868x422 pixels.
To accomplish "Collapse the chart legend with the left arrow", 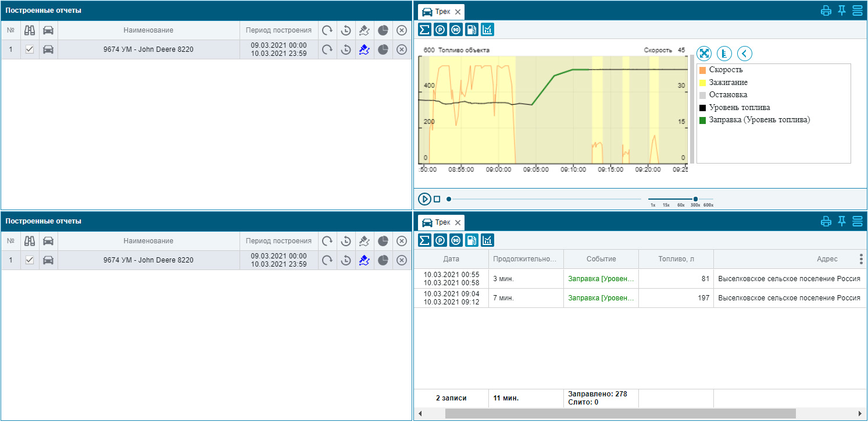I will click(745, 54).
